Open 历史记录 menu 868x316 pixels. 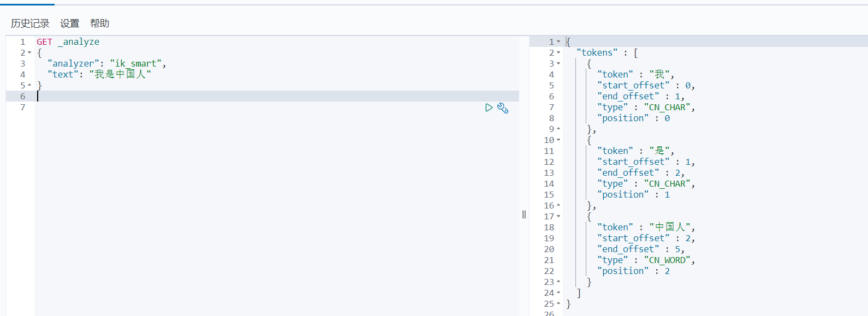click(x=30, y=23)
